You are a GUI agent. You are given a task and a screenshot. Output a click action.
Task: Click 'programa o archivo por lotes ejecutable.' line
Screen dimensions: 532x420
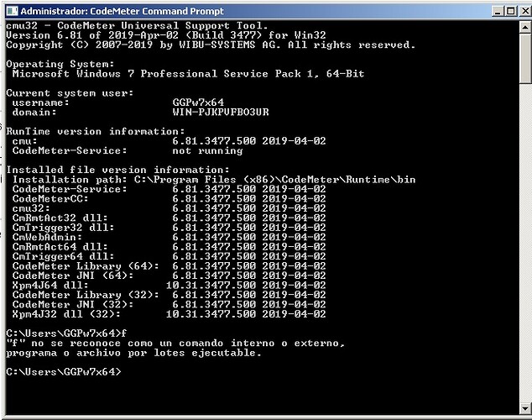(134, 353)
